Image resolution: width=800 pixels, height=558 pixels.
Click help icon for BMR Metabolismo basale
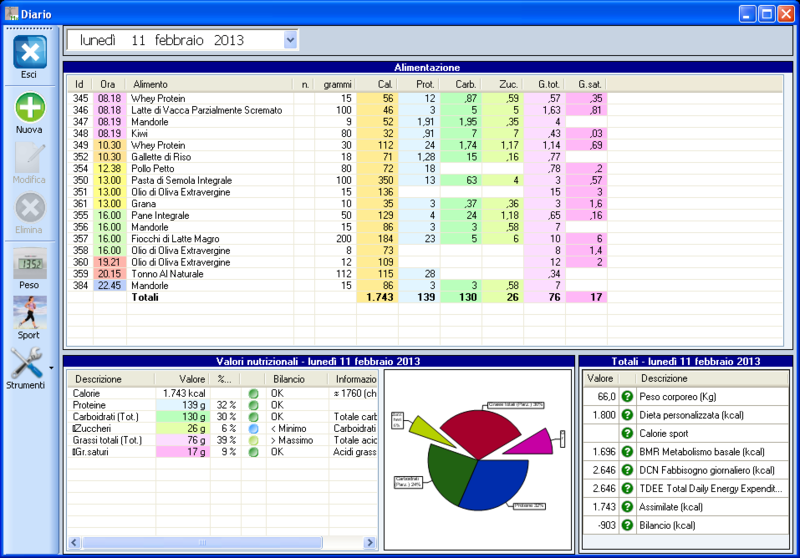[x=627, y=451]
